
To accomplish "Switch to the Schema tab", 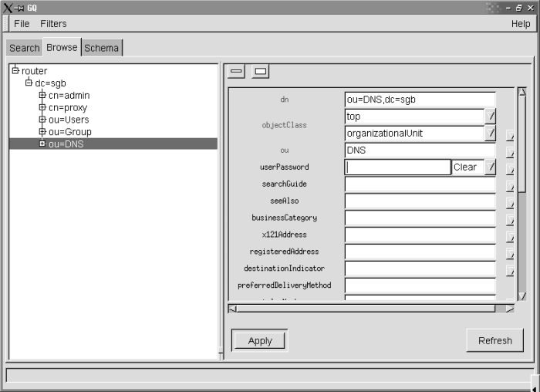I will point(102,48).
